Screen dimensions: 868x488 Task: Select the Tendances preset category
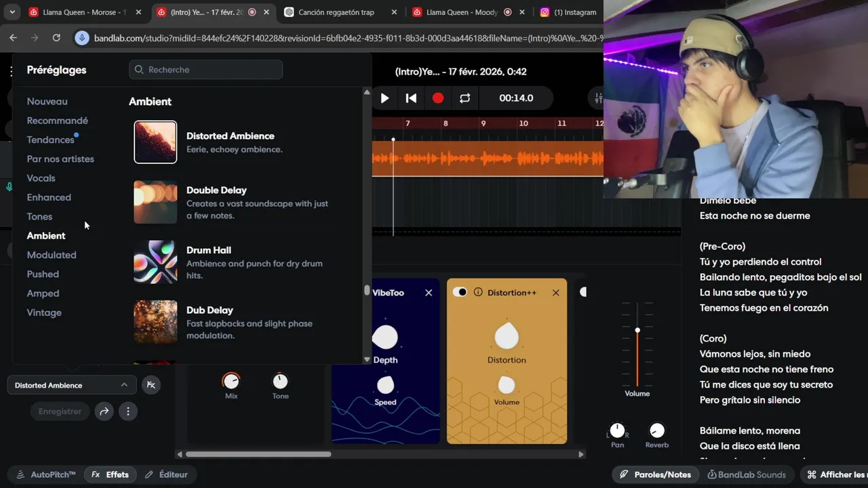[50, 140]
